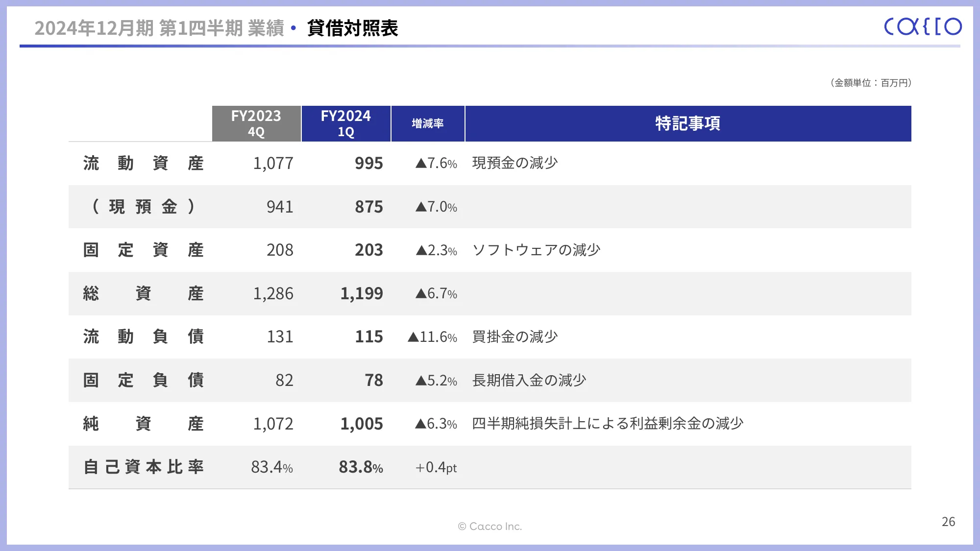Click the bold value 78
Screen dimensions: 980x551
point(374,380)
